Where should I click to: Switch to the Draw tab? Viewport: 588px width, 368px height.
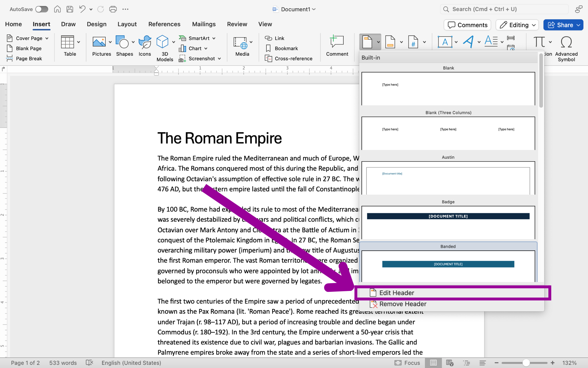(x=68, y=24)
